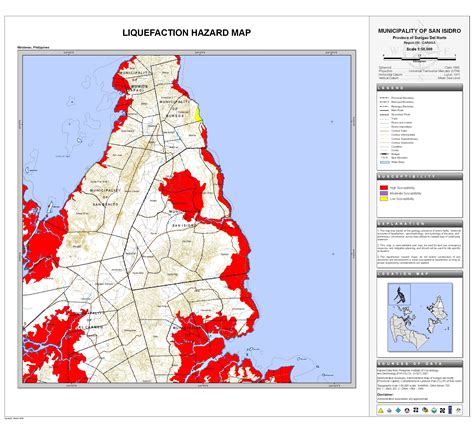Click the green shield-shaped logo in the logo strip
474x437 pixels.
434,410
